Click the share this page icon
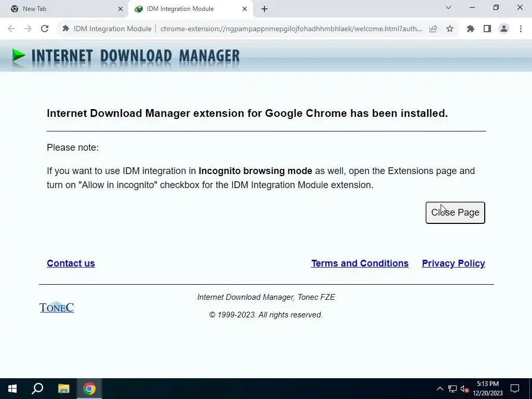 [433, 29]
